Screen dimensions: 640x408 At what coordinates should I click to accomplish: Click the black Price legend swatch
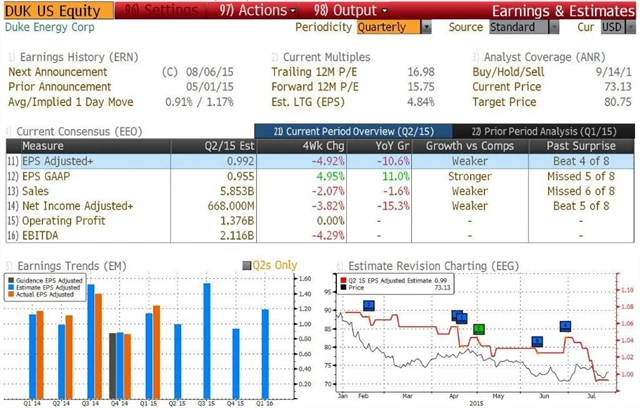click(343, 288)
